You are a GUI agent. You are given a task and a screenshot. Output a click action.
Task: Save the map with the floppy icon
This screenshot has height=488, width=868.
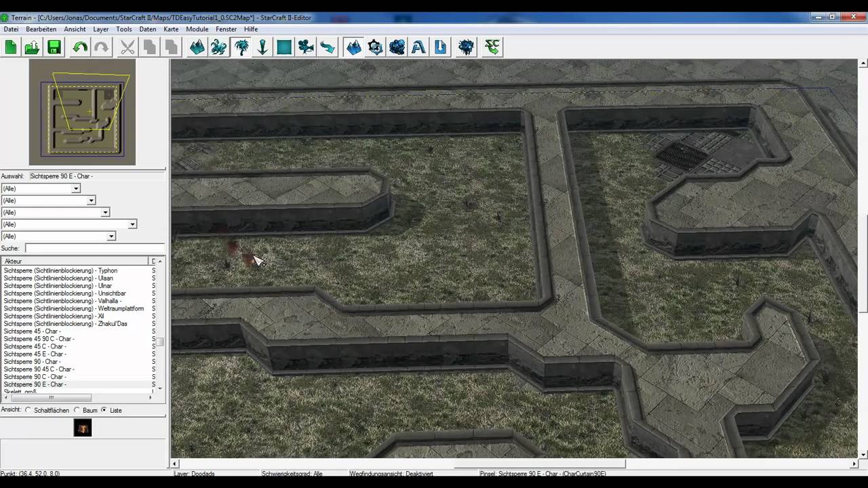[x=54, y=47]
